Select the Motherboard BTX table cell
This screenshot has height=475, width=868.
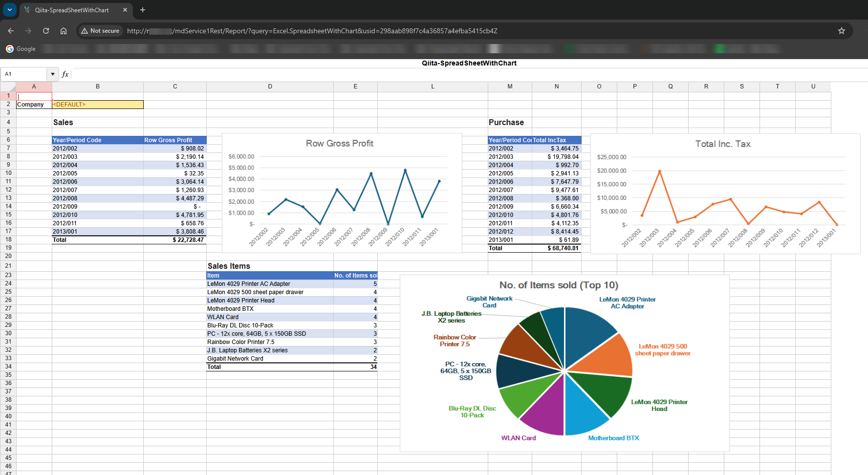click(x=270, y=309)
